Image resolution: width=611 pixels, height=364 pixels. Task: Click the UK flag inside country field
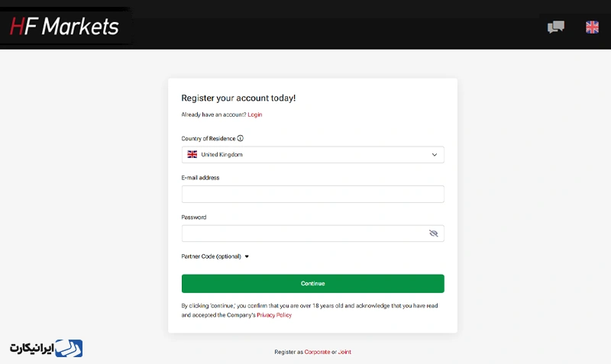[x=192, y=155]
